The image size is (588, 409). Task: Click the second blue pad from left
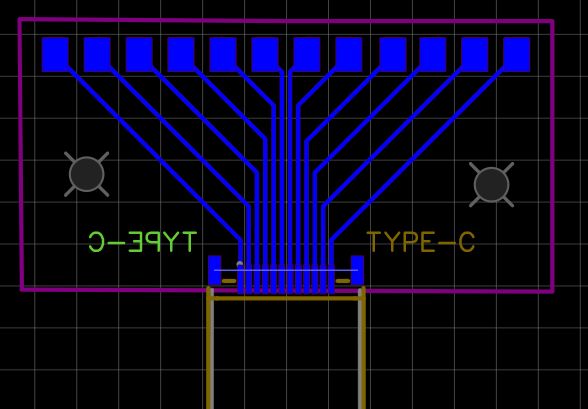point(97,54)
